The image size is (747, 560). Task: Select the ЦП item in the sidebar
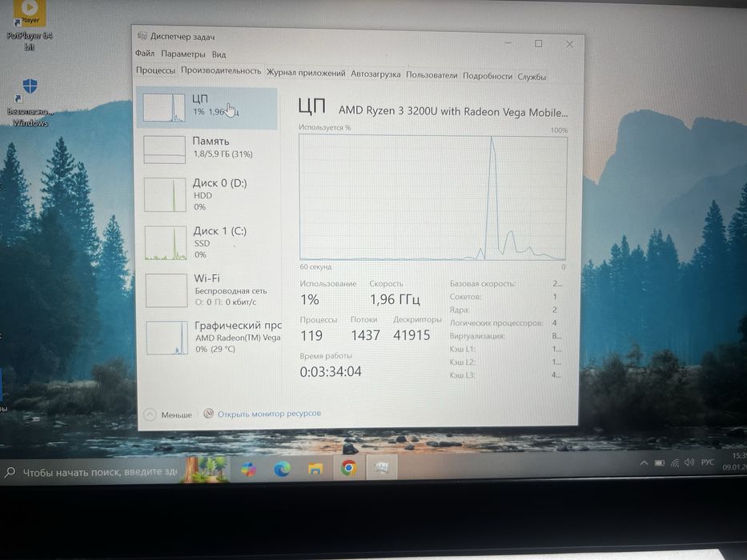point(207,108)
